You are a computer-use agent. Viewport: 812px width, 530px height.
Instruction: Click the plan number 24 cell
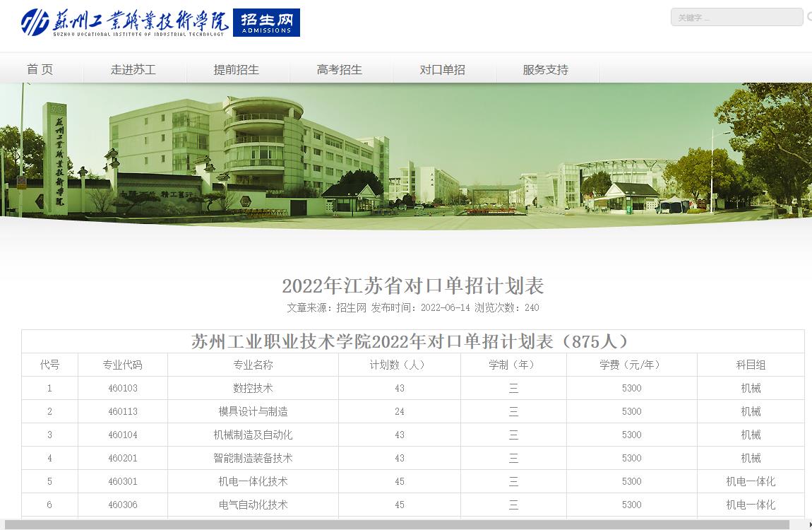[399, 411]
